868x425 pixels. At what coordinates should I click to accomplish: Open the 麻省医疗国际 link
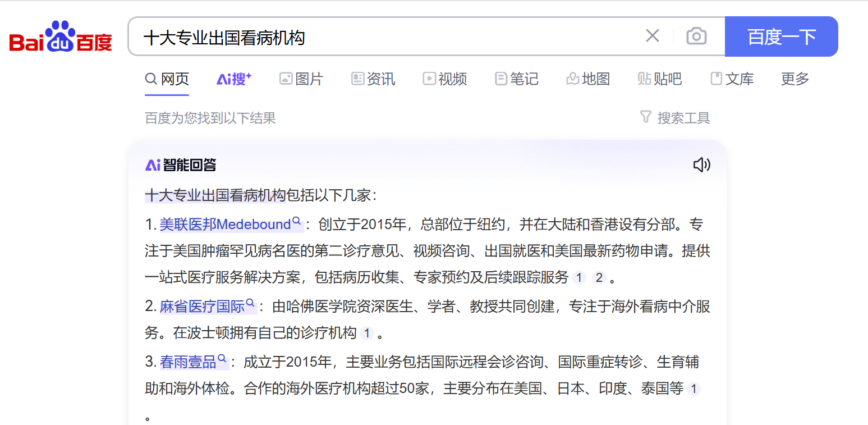202,307
